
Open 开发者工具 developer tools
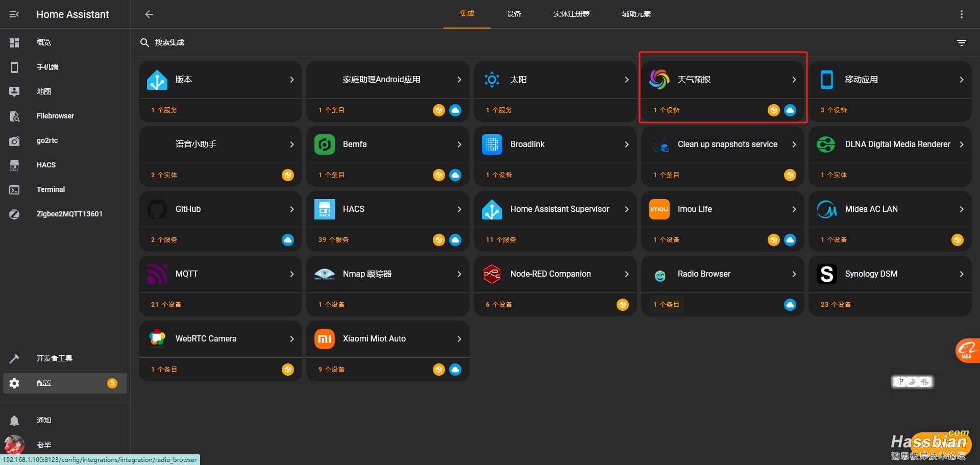coord(65,358)
